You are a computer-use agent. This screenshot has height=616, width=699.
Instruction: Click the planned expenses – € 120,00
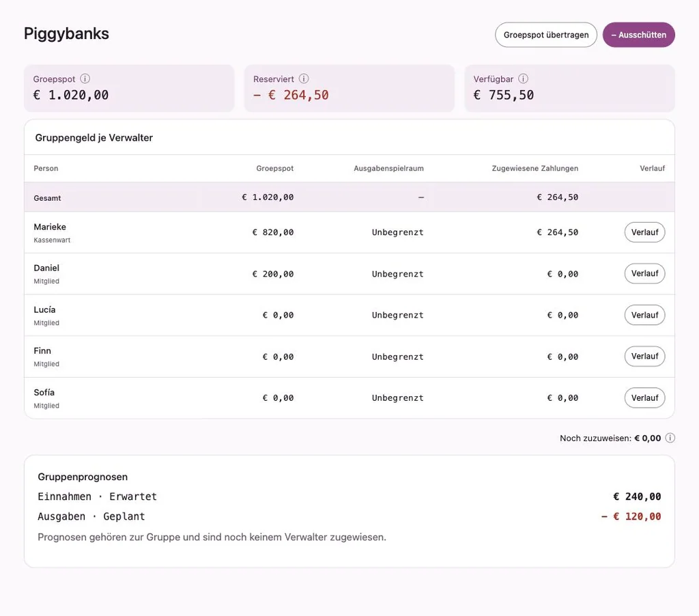coord(631,516)
